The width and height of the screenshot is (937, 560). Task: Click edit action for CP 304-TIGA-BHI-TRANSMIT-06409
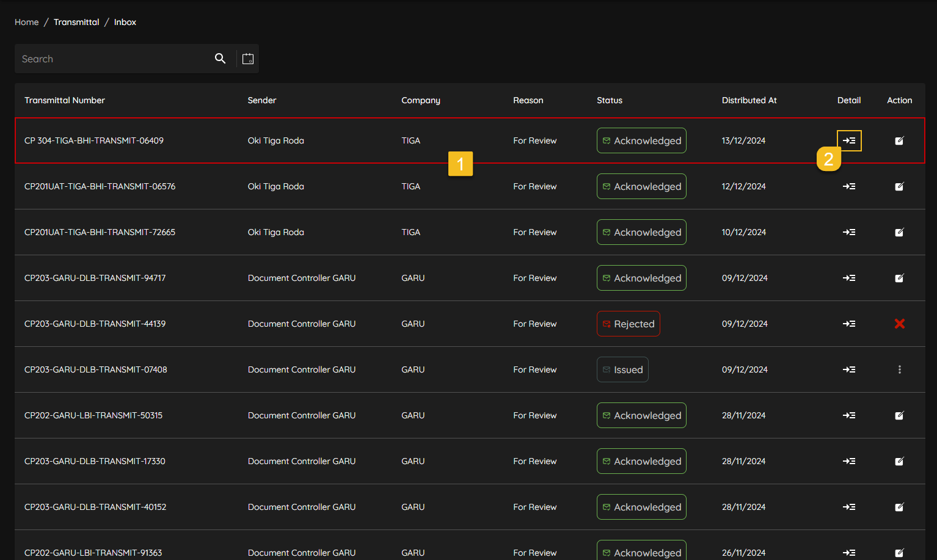click(x=899, y=140)
